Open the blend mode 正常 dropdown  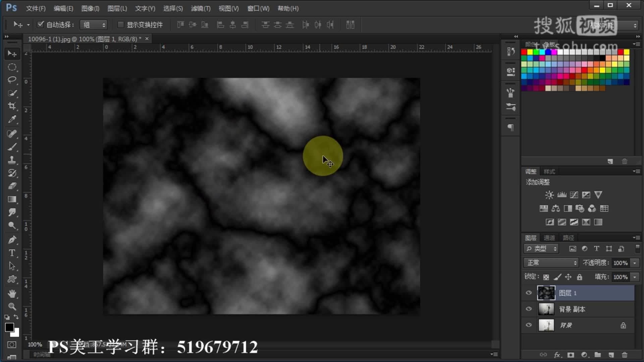tap(551, 263)
